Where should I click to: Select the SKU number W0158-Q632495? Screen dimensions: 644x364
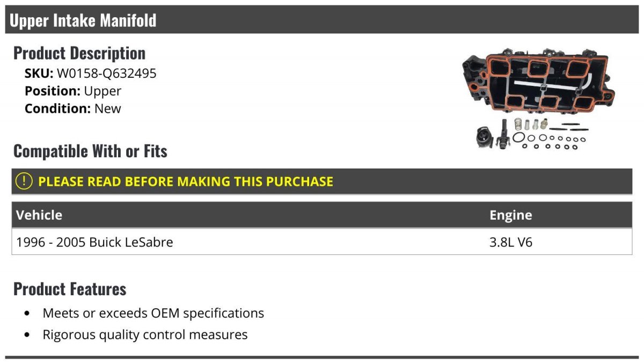pos(106,73)
